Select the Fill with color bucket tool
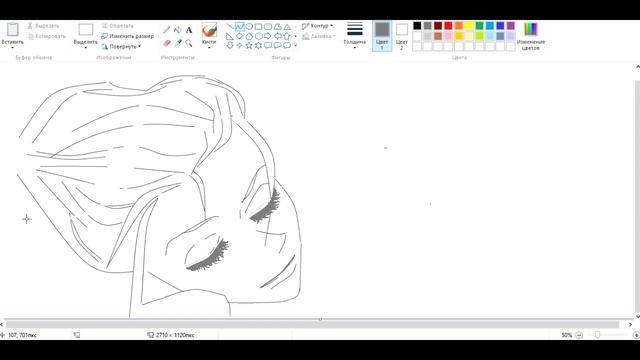The width and height of the screenshot is (640, 360). (x=178, y=30)
